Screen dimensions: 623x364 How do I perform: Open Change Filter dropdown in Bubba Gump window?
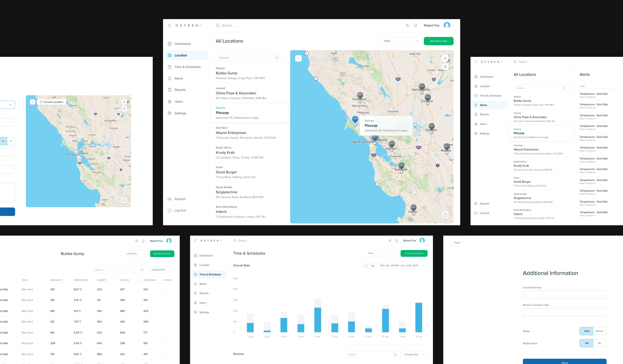(x=161, y=270)
